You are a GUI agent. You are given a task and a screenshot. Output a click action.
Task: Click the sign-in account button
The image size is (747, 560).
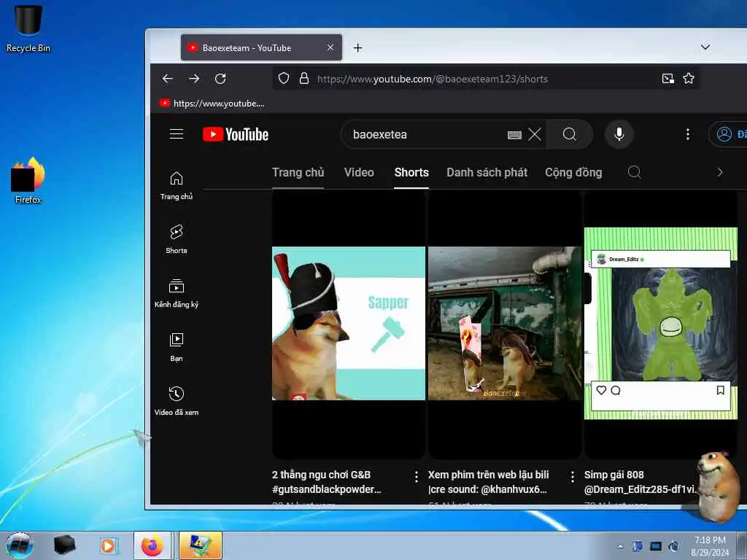click(729, 134)
